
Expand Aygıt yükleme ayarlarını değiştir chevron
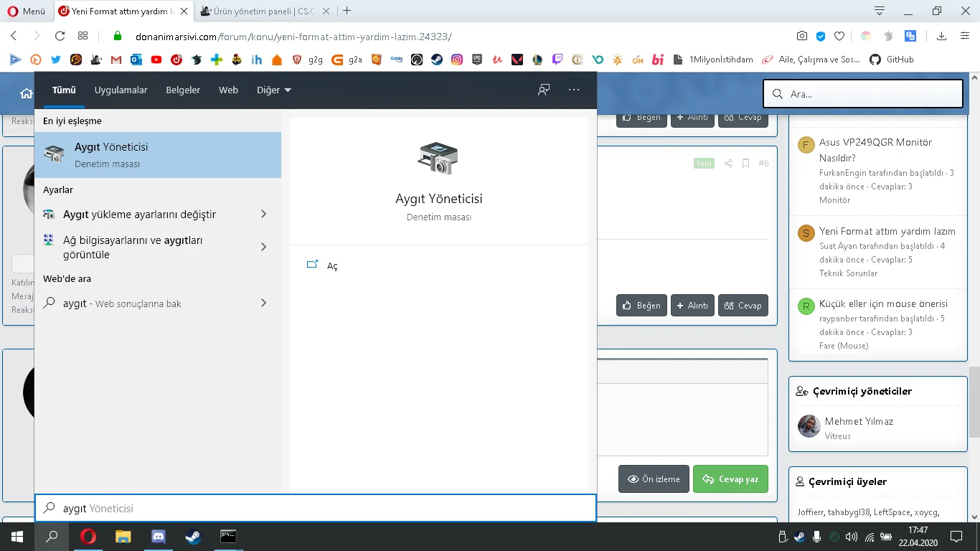coord(263,214)
